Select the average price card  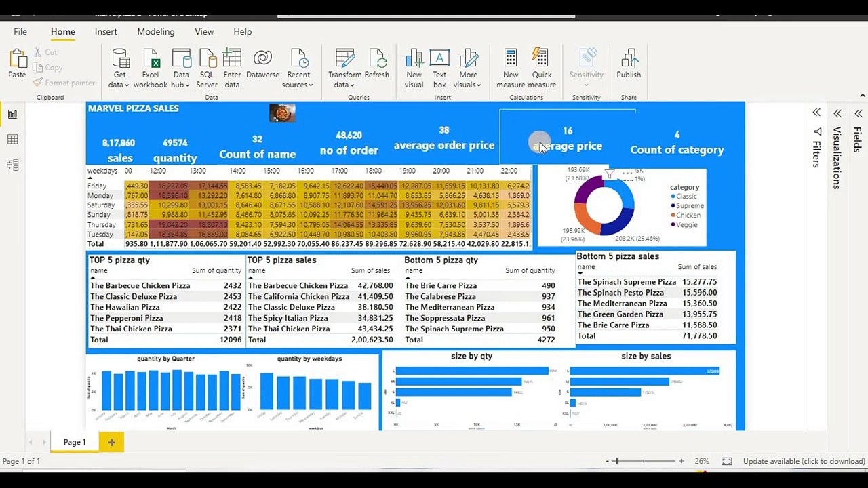568,138
